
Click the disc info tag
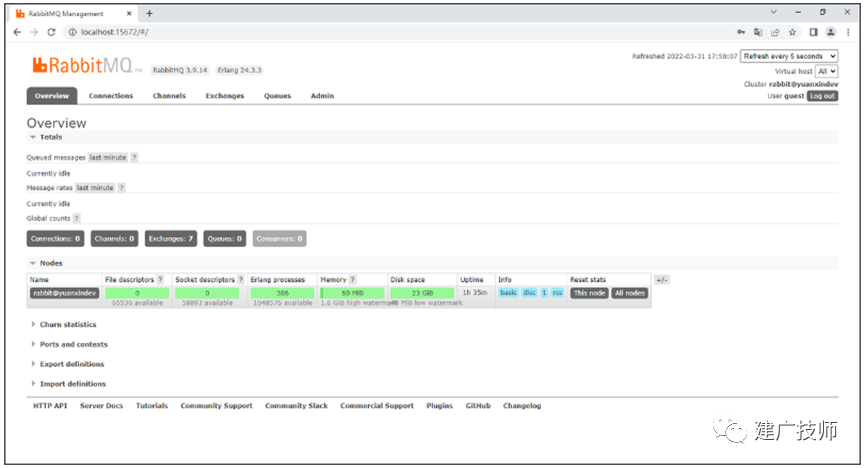click(x=529, y=293)
